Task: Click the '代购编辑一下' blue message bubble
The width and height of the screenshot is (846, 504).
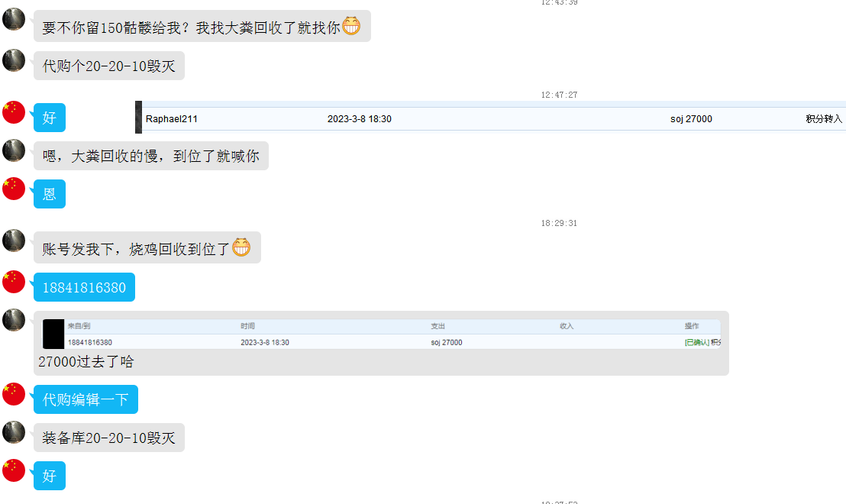Action: tap(86, 400)
